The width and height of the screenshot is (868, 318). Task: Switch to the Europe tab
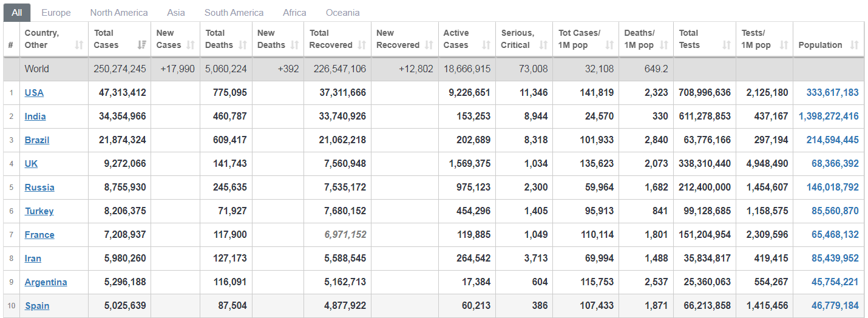pos(56,13)
